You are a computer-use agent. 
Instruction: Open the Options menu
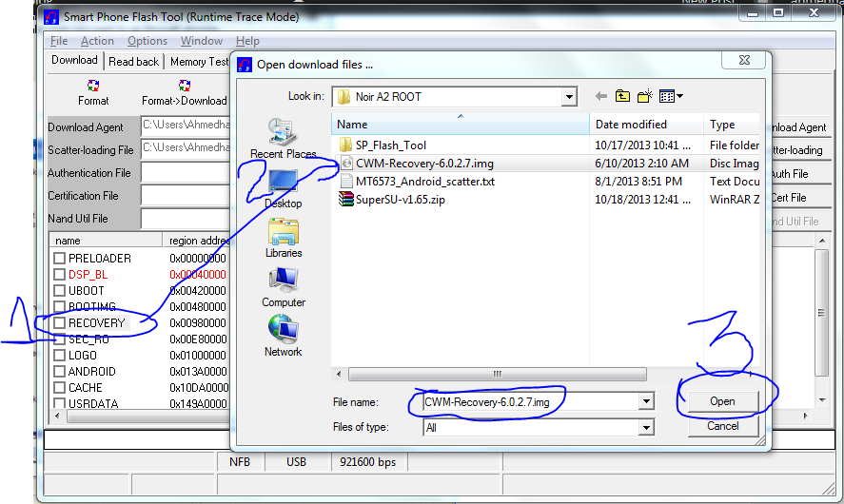(147, 41)
